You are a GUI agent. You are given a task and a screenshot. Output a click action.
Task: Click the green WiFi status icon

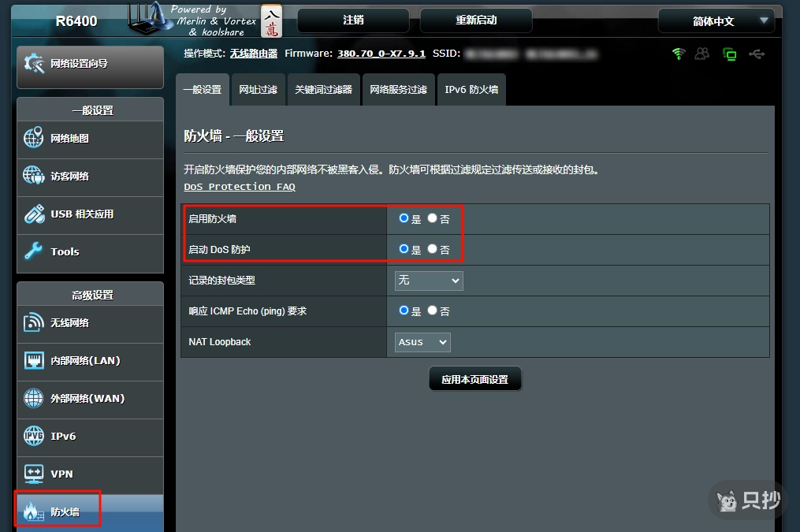(x=678, y=54)
